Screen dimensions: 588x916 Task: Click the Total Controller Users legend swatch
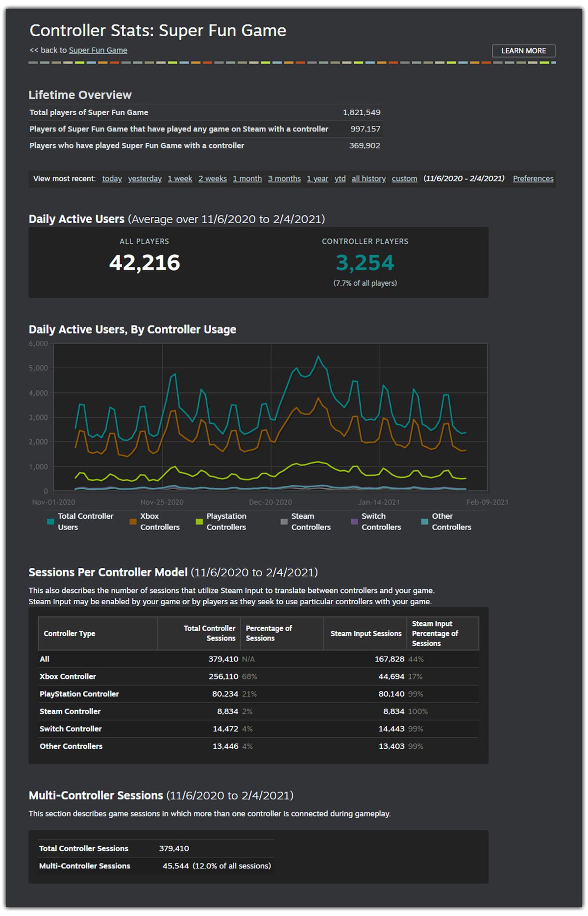tap(50, 522)
